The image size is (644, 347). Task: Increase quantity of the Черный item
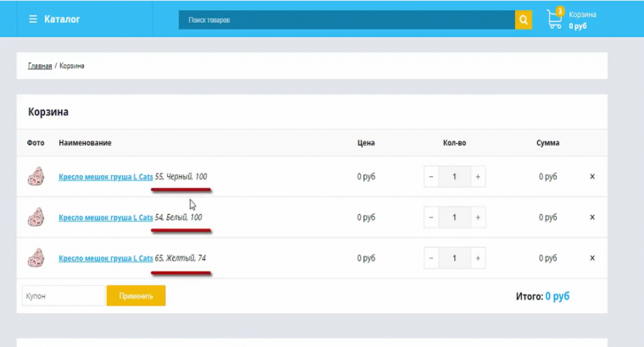[478, 177]
